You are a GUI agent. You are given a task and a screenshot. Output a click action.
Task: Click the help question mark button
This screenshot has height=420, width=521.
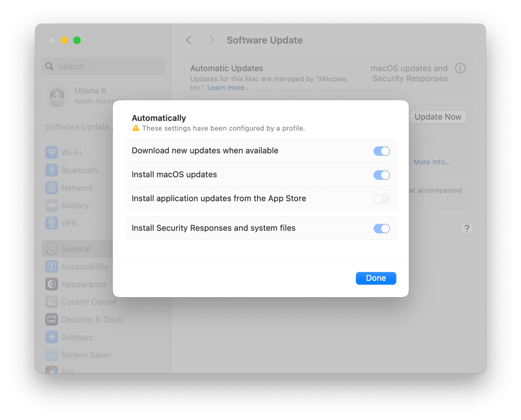coord(467,229)
